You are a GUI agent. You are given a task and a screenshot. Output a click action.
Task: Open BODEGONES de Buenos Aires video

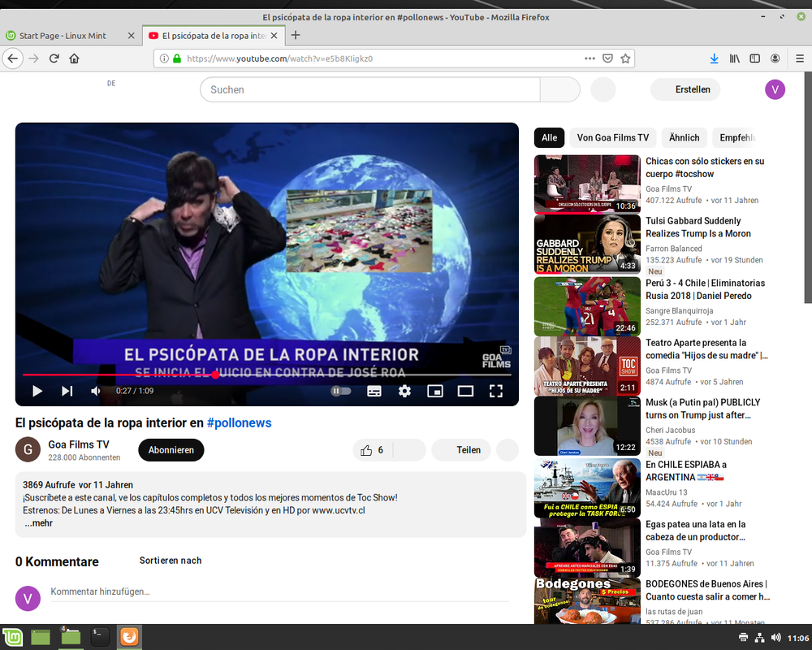(x=707, y=590)
